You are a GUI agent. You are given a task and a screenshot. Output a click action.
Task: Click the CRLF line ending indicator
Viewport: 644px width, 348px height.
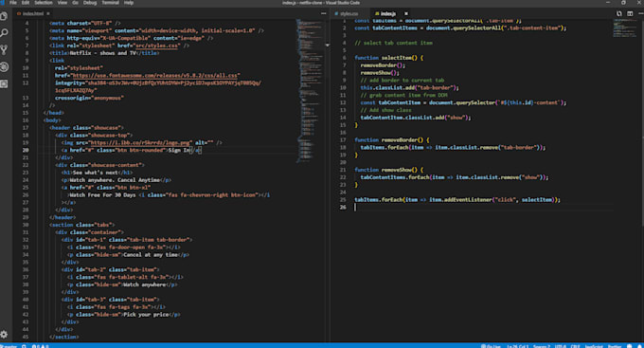(x=575, y=346)
